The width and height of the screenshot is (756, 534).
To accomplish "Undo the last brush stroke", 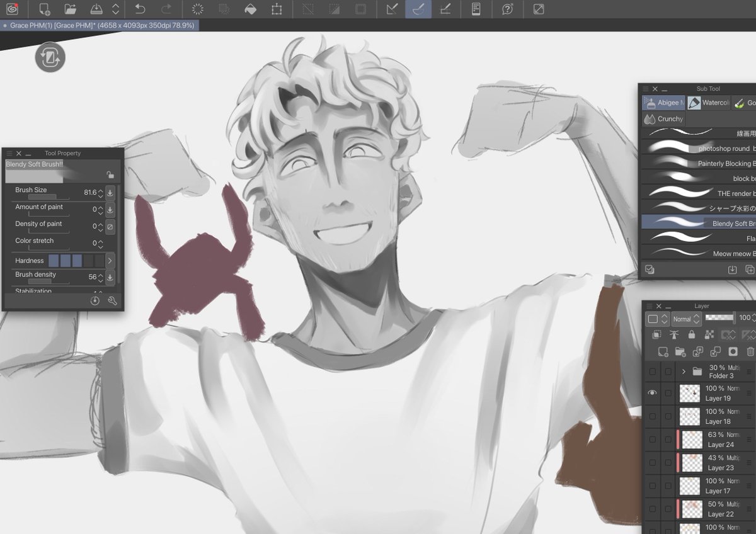I will (x=140, y=9).
